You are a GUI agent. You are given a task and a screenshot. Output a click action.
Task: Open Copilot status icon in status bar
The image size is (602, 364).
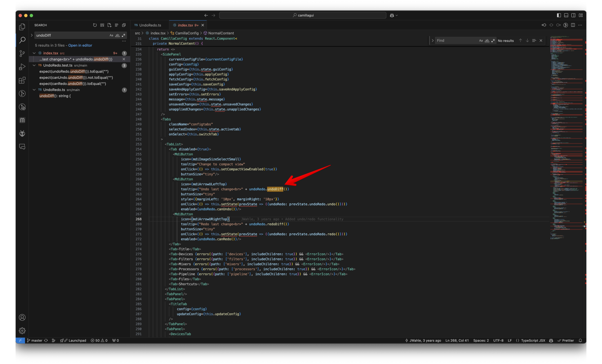point(551,341)
